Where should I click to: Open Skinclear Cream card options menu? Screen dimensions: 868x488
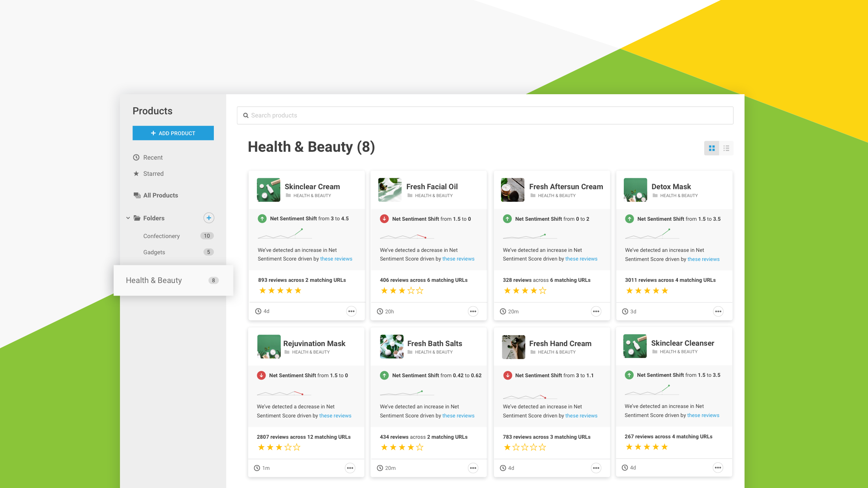coord(351,311)
